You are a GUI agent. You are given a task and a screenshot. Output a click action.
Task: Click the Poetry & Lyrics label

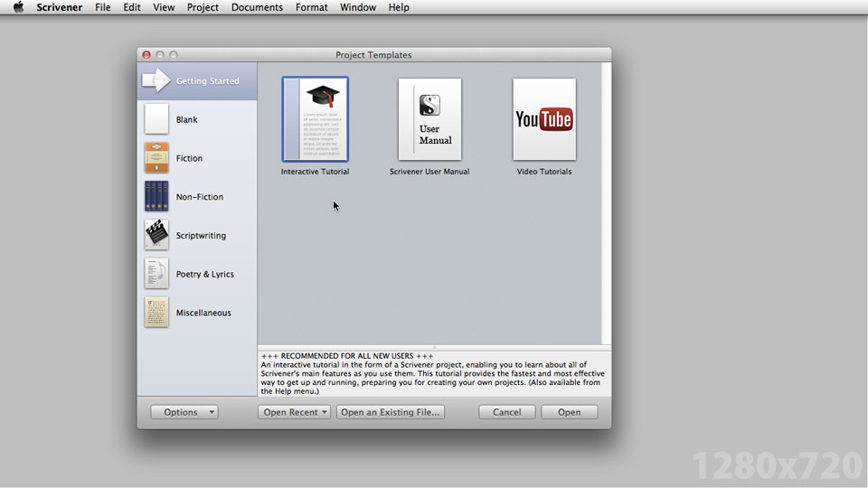pos(205,275)
